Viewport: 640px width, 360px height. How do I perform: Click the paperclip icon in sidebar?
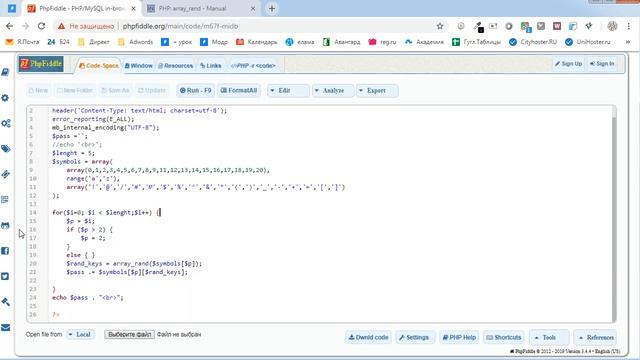(5, 174)
